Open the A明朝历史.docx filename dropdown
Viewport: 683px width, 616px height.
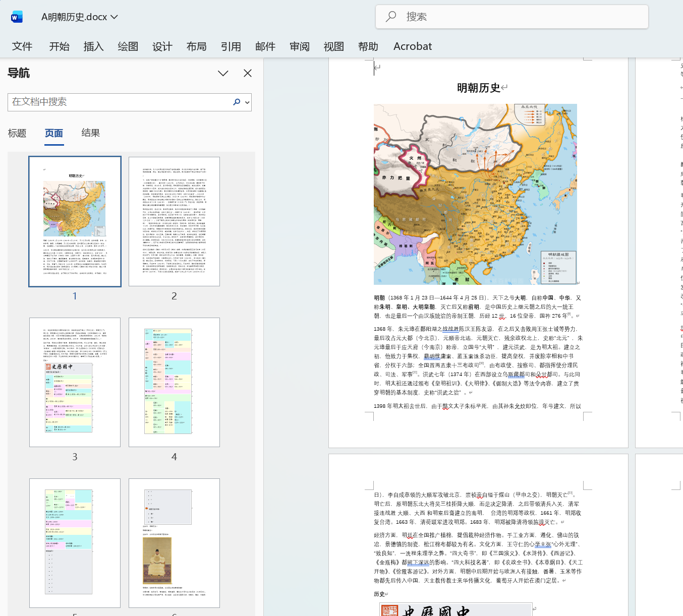[113, 17]
